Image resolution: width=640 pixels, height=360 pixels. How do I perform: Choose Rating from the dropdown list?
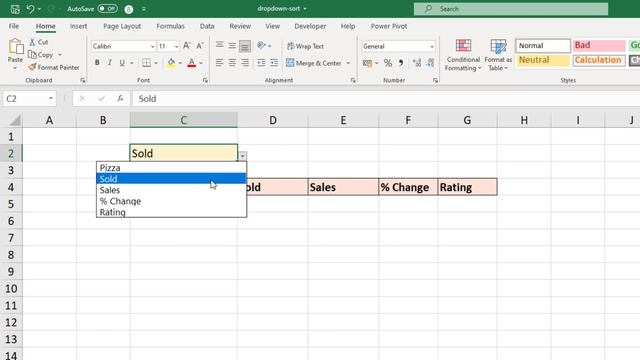[171, 212]
